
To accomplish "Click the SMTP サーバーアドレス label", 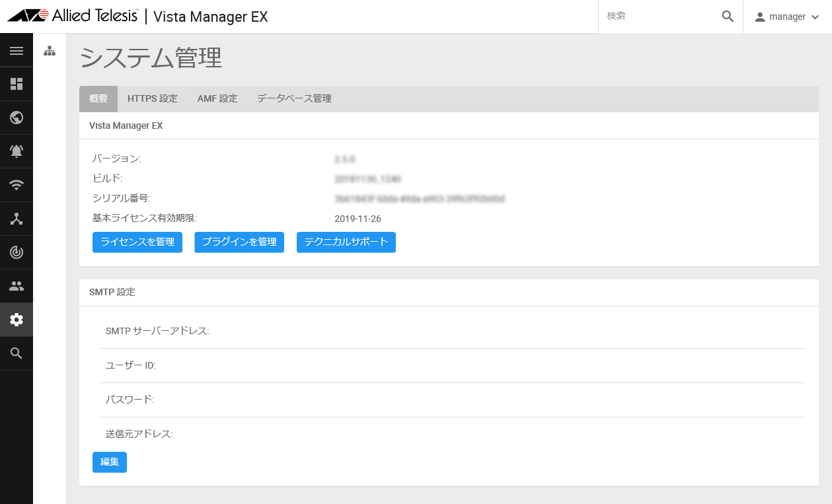I will [157, 331].
